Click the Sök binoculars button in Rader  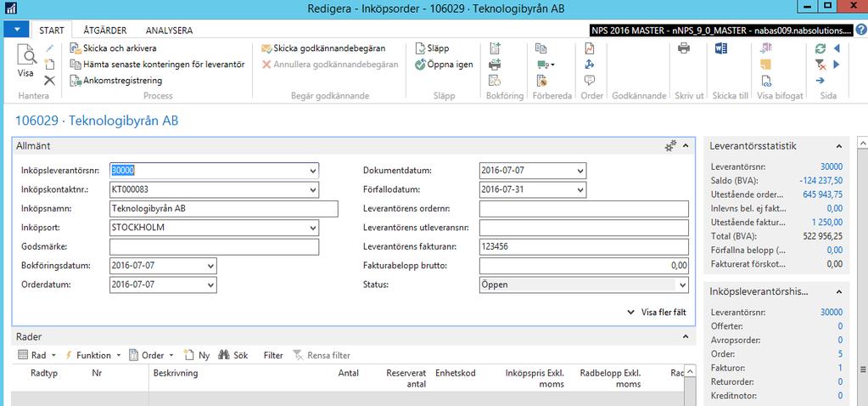coord(233,356)
